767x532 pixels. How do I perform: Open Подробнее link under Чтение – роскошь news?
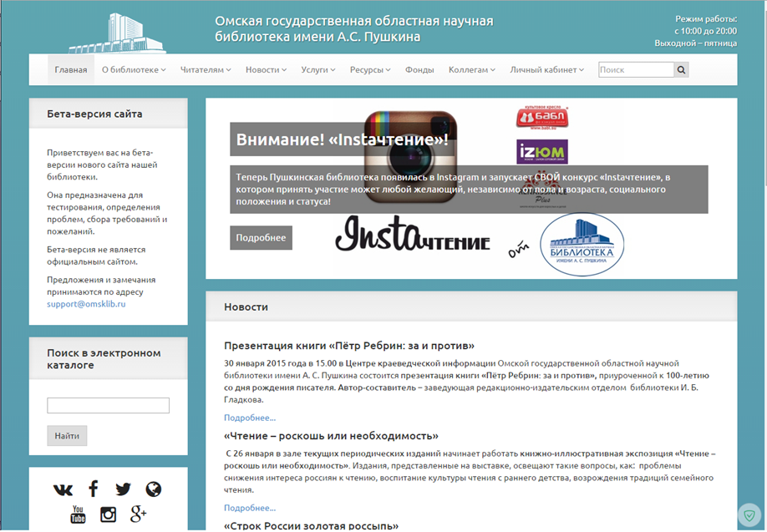[250, 508]
